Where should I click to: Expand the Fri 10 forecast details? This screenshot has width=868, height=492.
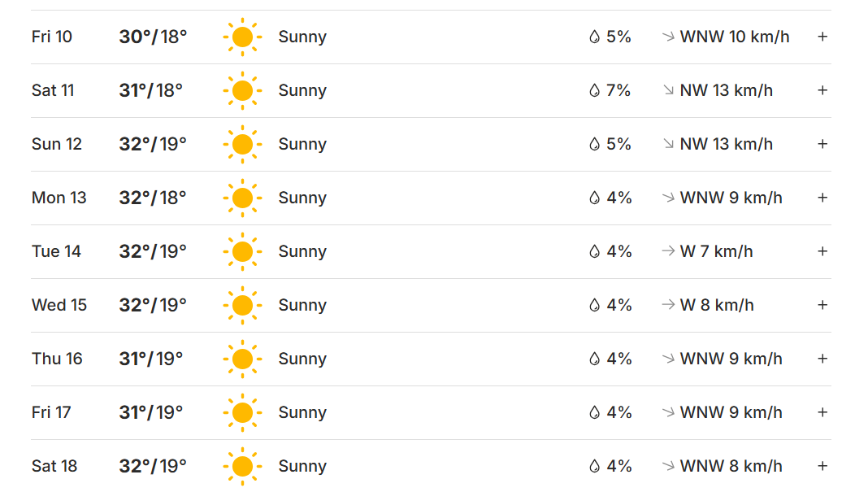(x=822, y=37)
